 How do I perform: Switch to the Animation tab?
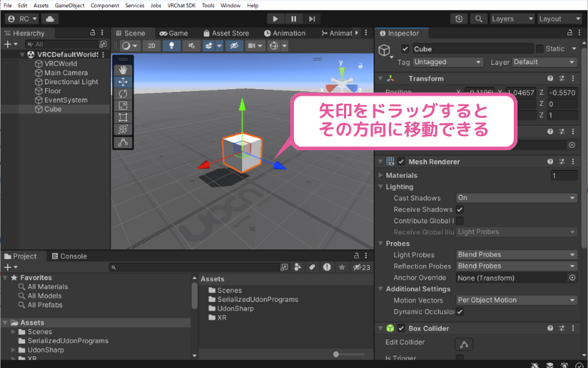pyautogui.click(x=284, y=33)
